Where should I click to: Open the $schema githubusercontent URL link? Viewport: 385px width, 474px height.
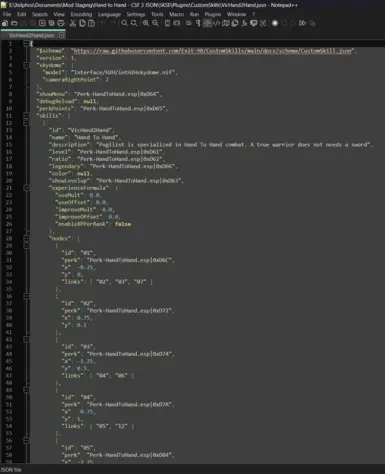212,51
